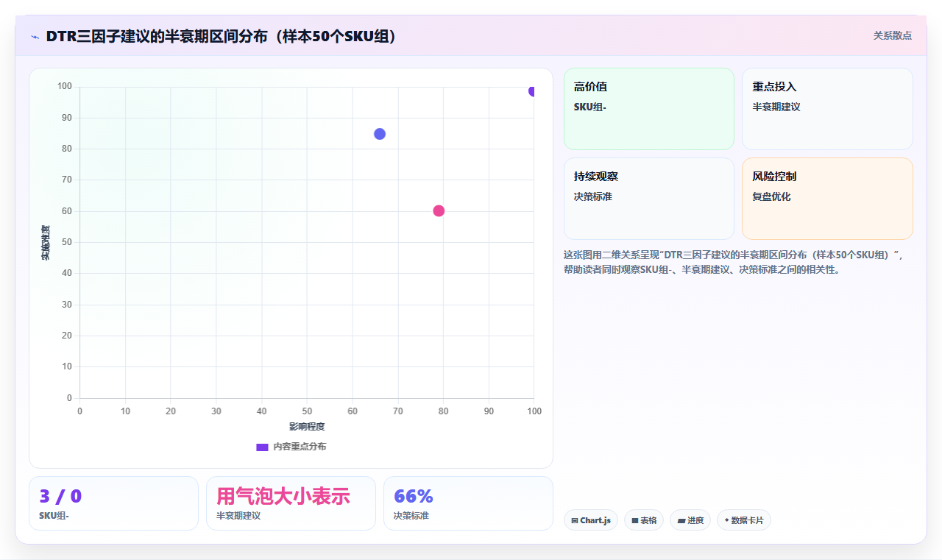Click the chart title DTR三因子建议的半衰期区间分布
Screen dimensions: 942x560
[x=222, y=36]
